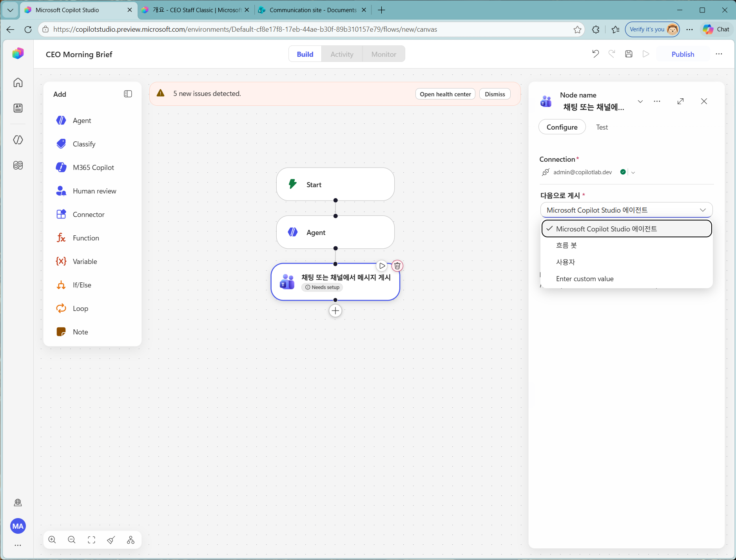736x560 pixels.
Task: Select the Microsoft Copilot Studio 에이전트 option
Action: [x=627, y=229]
